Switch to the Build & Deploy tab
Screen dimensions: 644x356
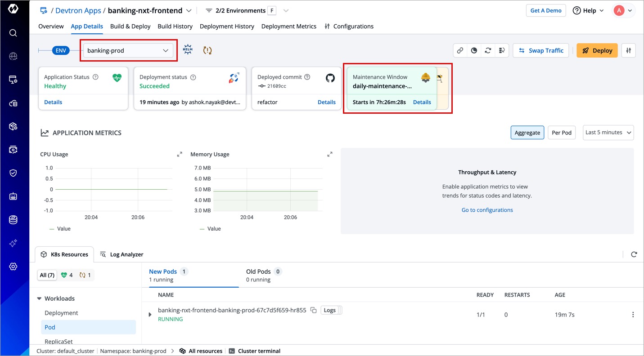(x=130, y=26)
